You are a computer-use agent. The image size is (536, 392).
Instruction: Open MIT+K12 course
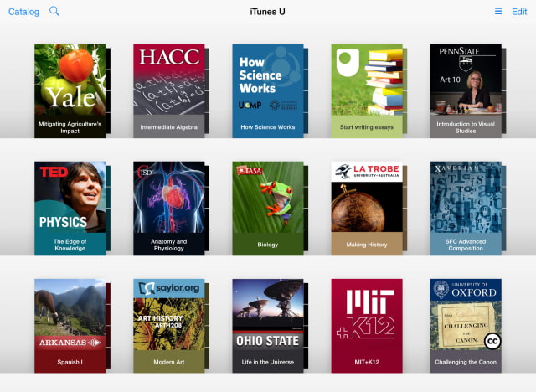click(x=367, y=326)
